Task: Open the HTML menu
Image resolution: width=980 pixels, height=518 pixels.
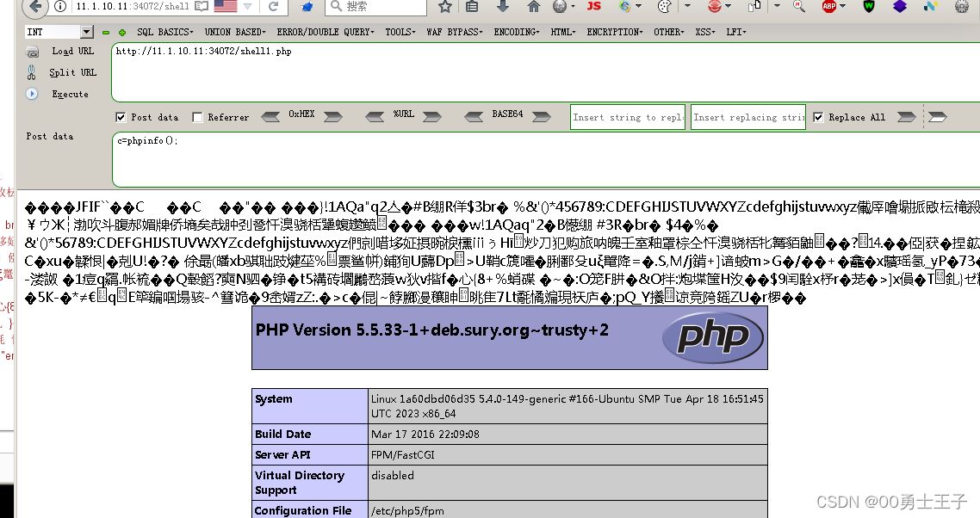Action: [563, 32]
